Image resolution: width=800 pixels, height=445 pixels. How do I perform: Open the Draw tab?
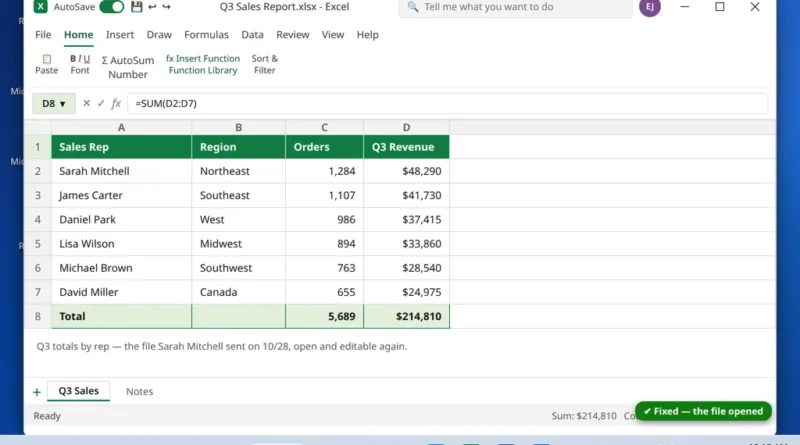click(159, 35)
